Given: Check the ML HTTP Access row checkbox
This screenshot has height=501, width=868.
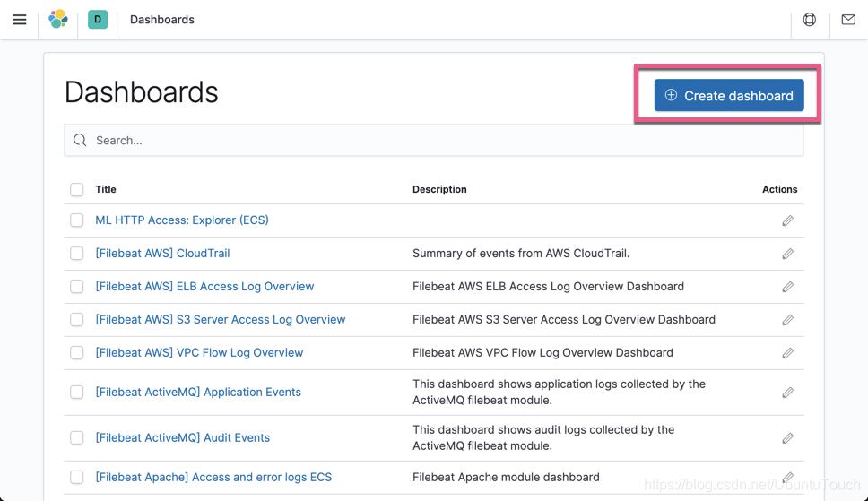Looking at the screenshot, I should click(x=77, y=220).
